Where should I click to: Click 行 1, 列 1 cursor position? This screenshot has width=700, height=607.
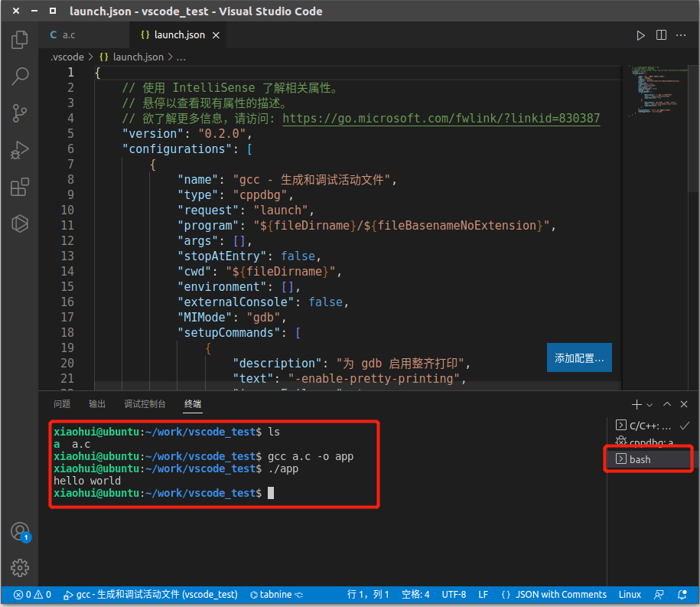368,595
